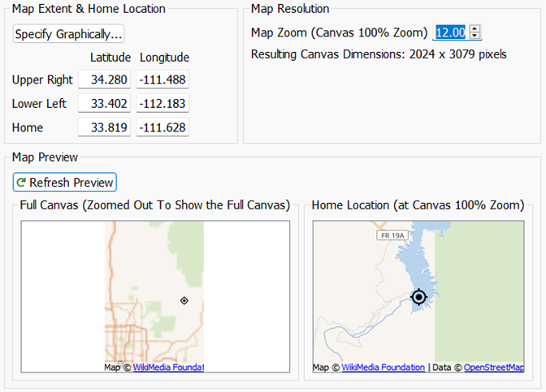Click the diamond home marker in Full Canvas
This screenshot has height=392, width=546.
pos(184,300)
